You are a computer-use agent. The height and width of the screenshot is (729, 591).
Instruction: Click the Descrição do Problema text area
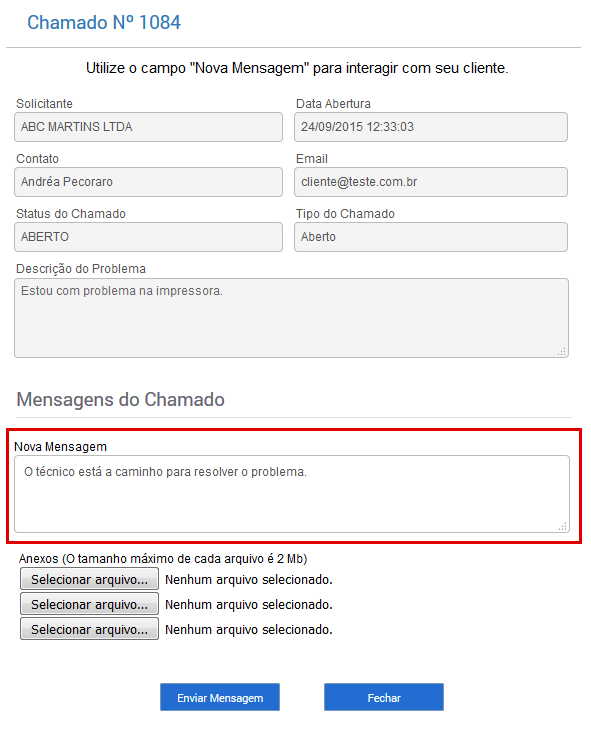pos(292,318)
